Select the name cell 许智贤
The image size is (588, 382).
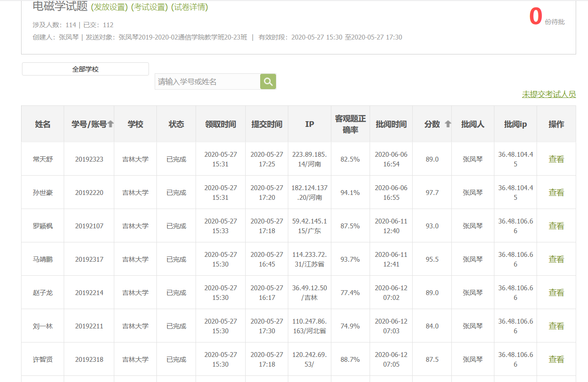coord(43,359)
